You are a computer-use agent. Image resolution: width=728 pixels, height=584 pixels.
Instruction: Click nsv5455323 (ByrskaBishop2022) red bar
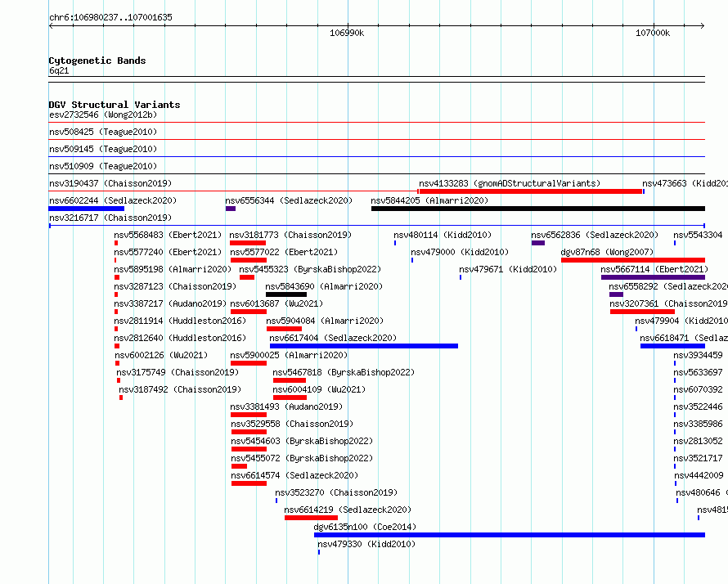[x=247, y=277]
